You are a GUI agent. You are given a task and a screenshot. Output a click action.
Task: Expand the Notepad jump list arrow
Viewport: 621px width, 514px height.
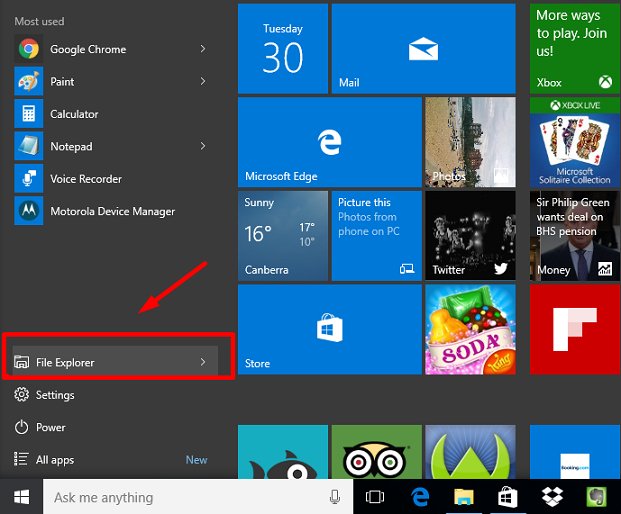tap(203, 146)
